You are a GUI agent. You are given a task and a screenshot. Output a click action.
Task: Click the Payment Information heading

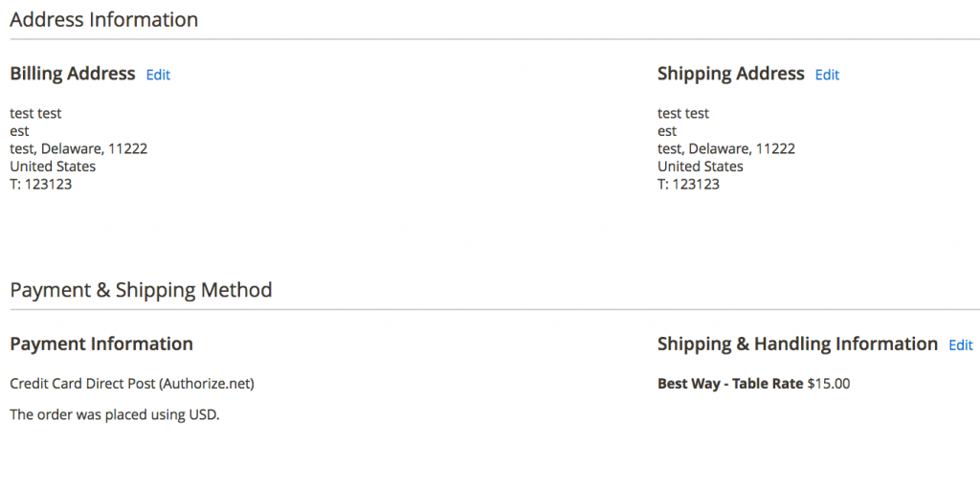click(x=101, y=345)
